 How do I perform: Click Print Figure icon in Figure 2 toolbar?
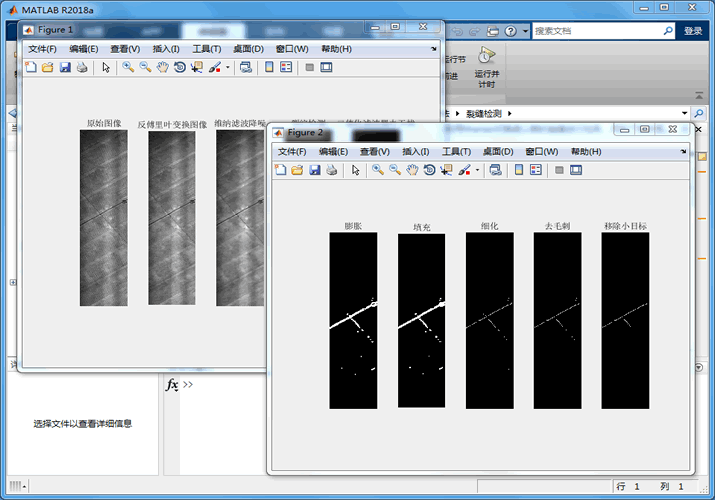(332, 170)
